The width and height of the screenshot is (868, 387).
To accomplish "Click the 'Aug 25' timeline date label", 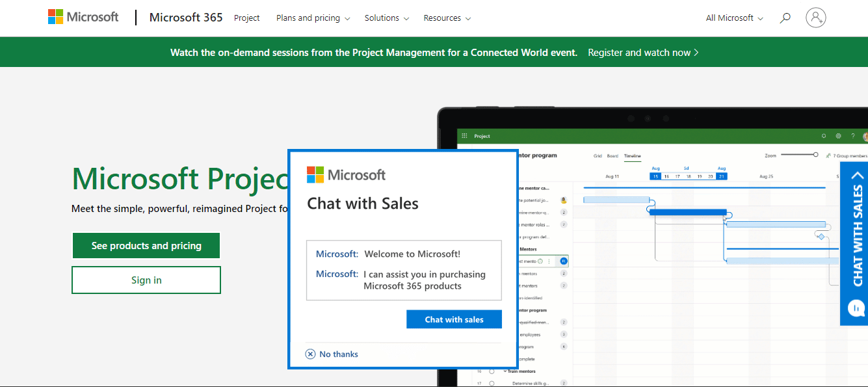I will tap(767, 176).
